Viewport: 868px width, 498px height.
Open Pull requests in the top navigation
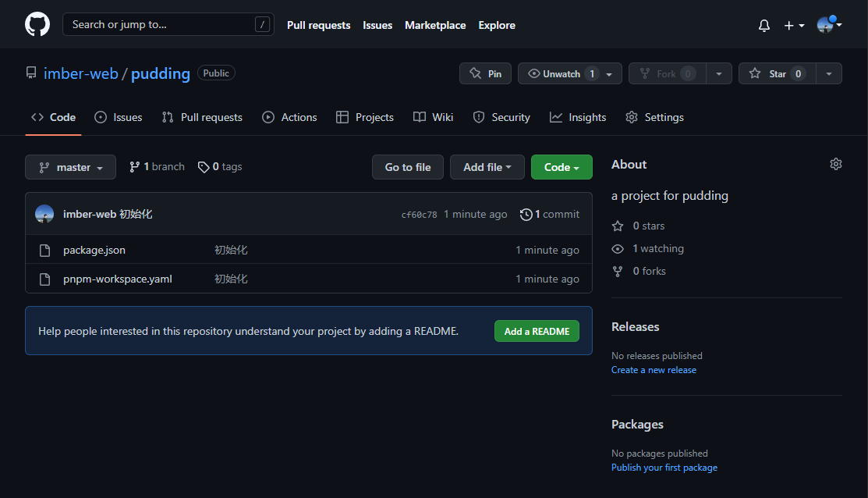pyautogui.click(x=318, y=26)
